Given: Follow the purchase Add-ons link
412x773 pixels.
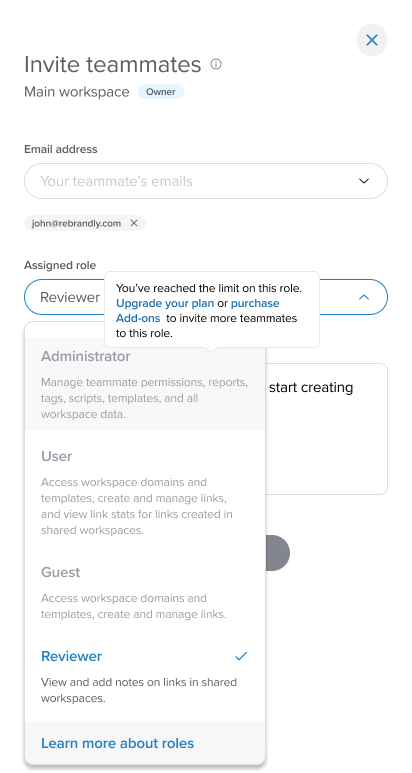Looking at the screenshot, I should coord(197,311).
